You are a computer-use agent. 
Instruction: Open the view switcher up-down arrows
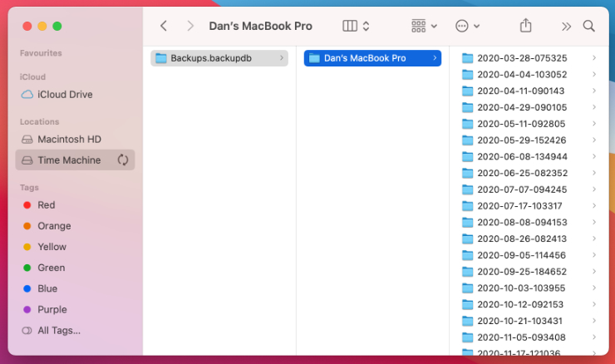tap(366, 27)
